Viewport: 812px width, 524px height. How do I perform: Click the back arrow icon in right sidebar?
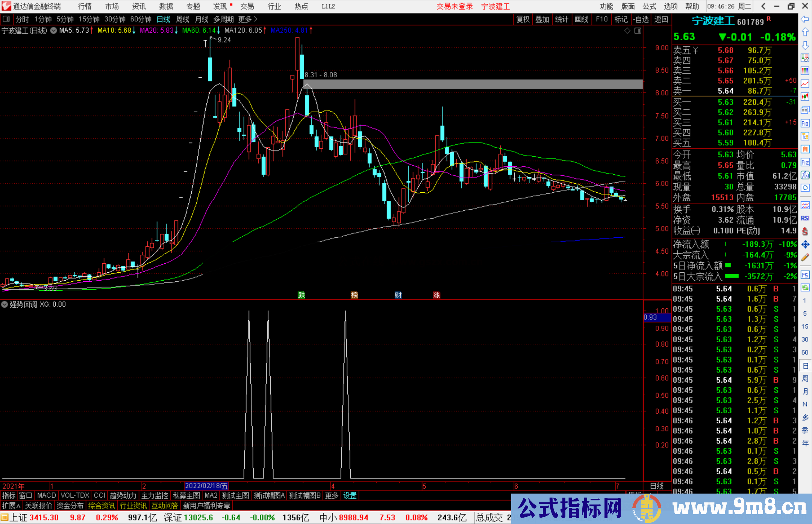pyautogui.click(x=805, y=19)
